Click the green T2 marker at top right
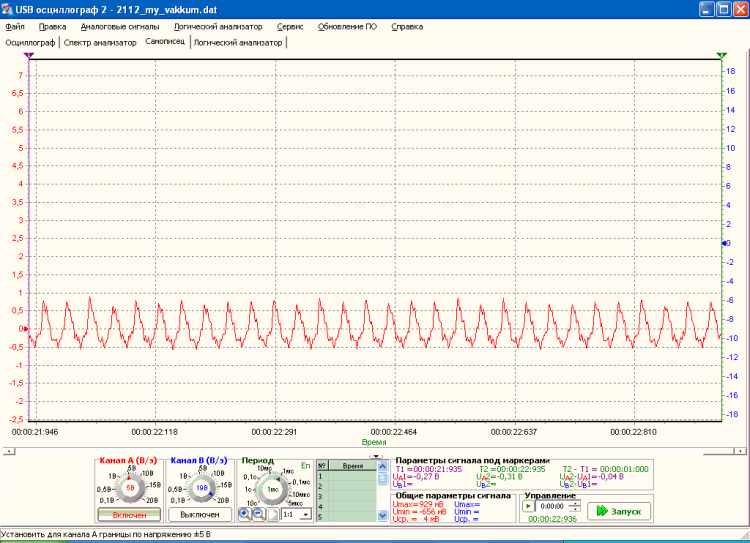This screenshot has width=750, height=543. [x=722, y=55]
